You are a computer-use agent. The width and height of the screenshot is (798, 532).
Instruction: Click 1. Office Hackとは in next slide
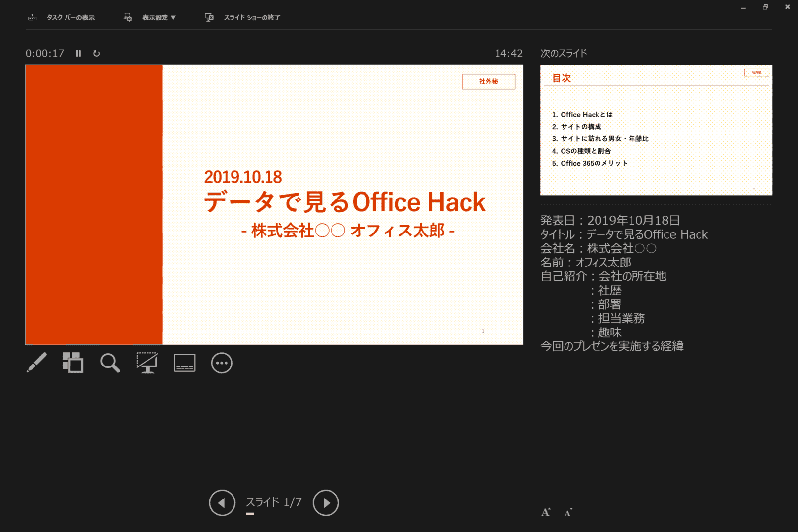click(x=582, y=115)
